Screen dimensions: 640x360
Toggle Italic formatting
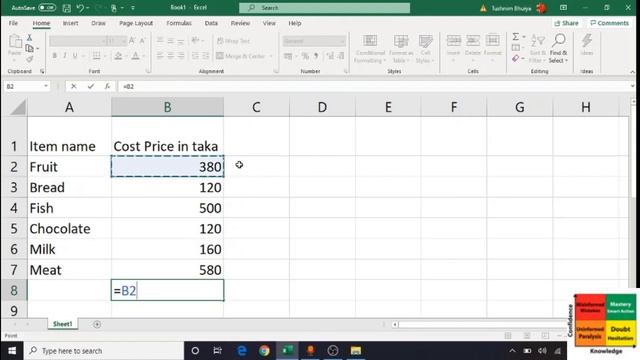[64, 56]
